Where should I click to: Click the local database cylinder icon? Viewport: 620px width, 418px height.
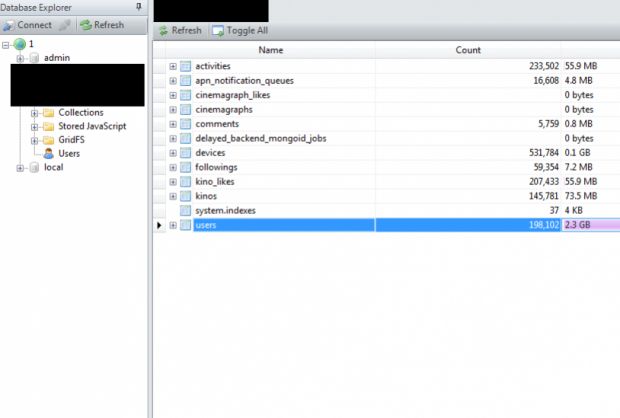click(x=34, y=168)
